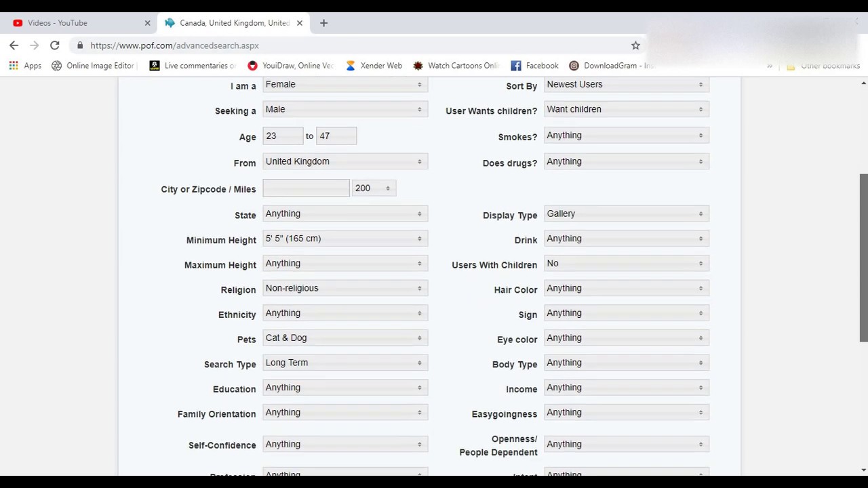Image resolution: width=868 pixels, height=488 pixels.
Task: Open the Sign dropdown
Action: click(x=627, y=313)
